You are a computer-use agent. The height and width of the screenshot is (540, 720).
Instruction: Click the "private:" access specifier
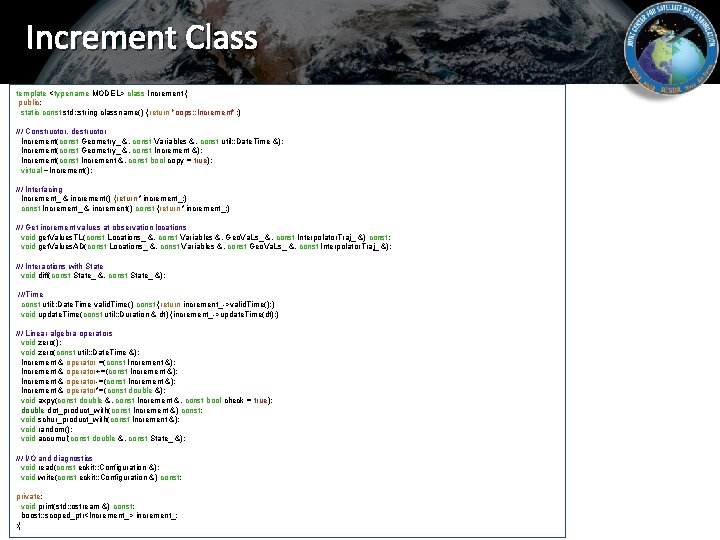click(29, 496)
